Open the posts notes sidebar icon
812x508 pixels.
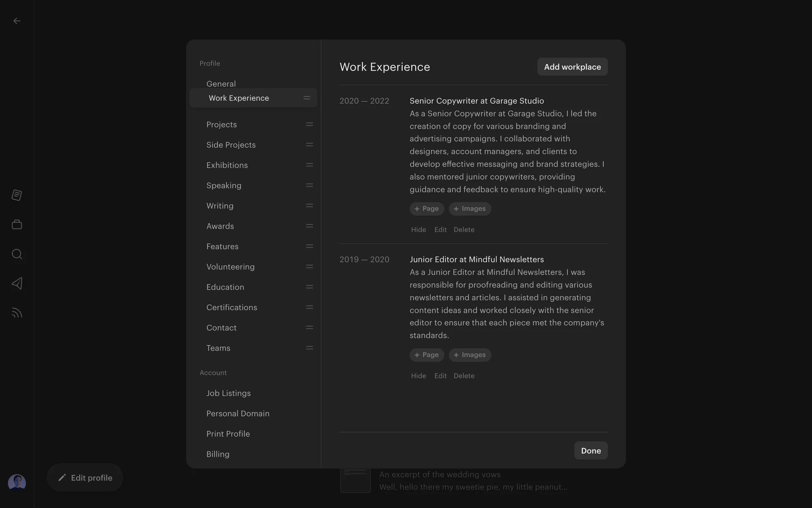(17, 195)
